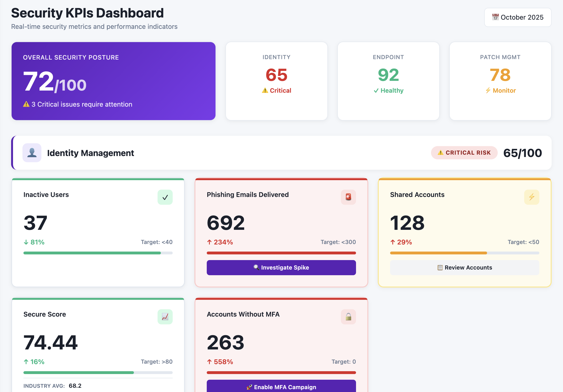Click the user avatar icon beside Identity Management
This screenshot has height=392, width=563.
pos(32,153)
